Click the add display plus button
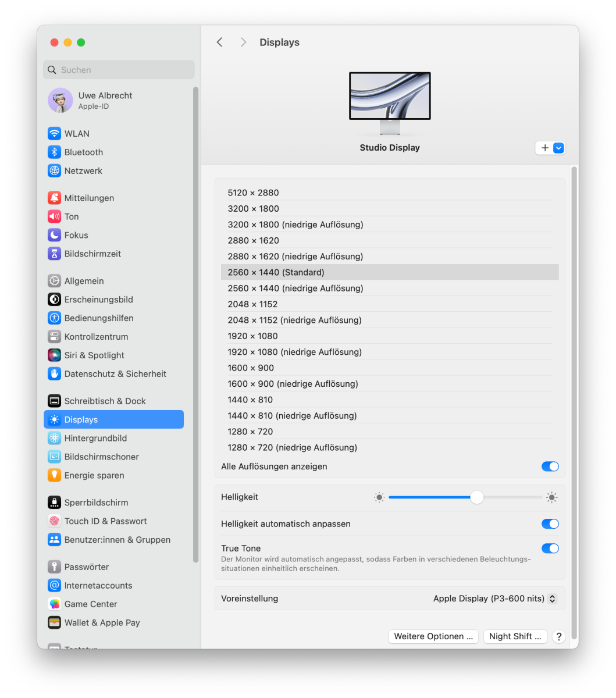This screenshot has height=698, width=616. (545, 148)
